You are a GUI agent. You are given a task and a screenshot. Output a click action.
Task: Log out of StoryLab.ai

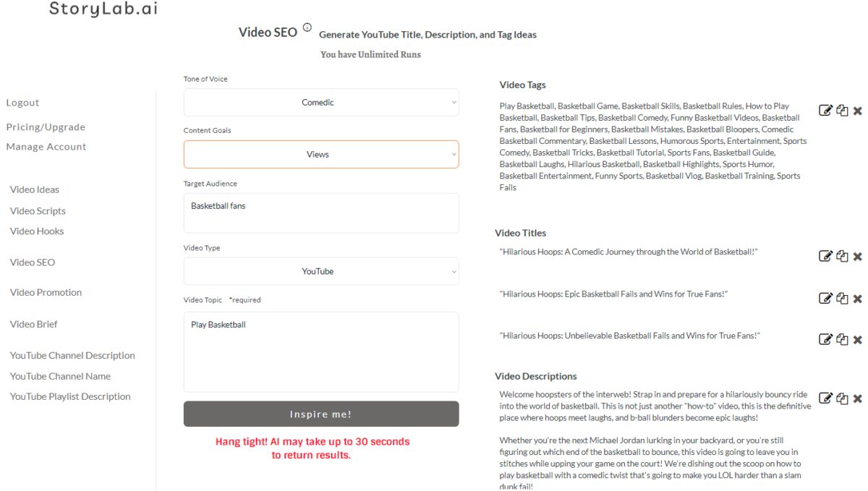click(x=22, y=102)
